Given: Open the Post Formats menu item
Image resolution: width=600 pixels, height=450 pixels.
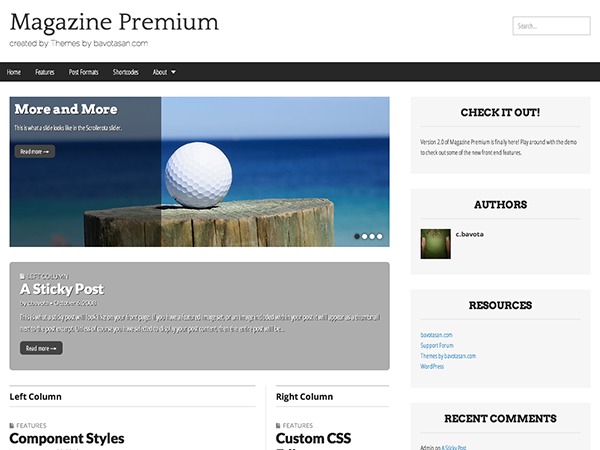Looking at the screenshot, I should [x=83, y=72].
